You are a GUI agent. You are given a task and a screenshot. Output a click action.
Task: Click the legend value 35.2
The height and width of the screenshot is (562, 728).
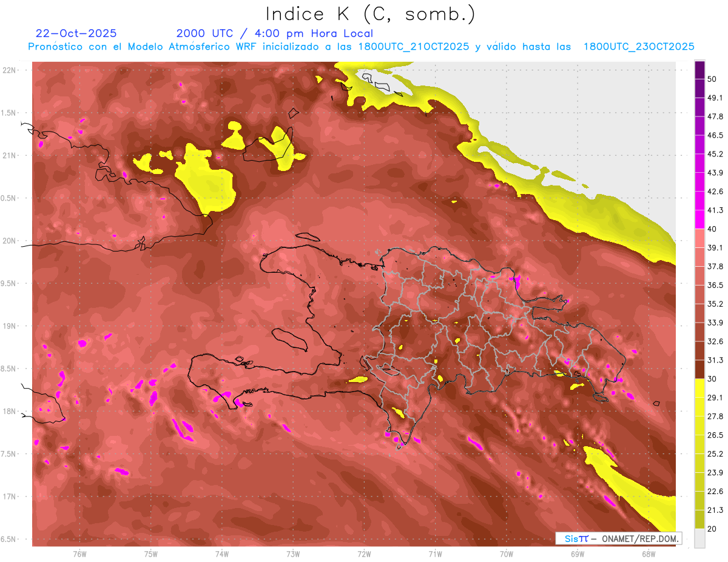(715, 304)
